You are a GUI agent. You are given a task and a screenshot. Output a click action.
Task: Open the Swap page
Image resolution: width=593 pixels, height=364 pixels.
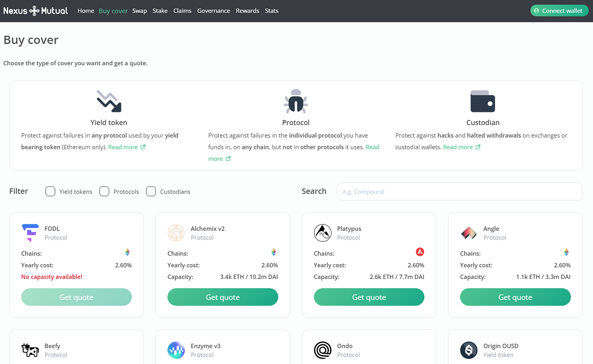(140, 11)
